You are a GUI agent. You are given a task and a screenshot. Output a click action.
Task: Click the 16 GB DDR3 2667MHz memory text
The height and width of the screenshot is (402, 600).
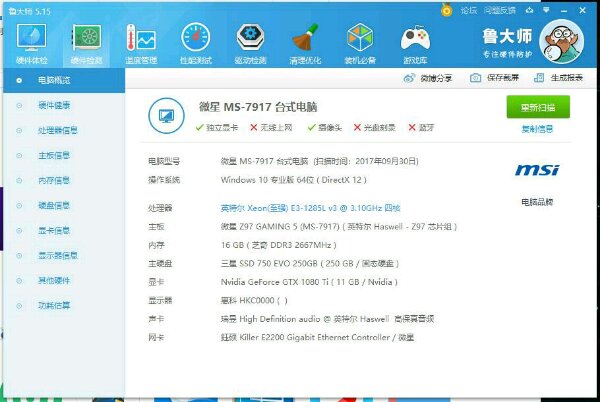click(279, 245)
